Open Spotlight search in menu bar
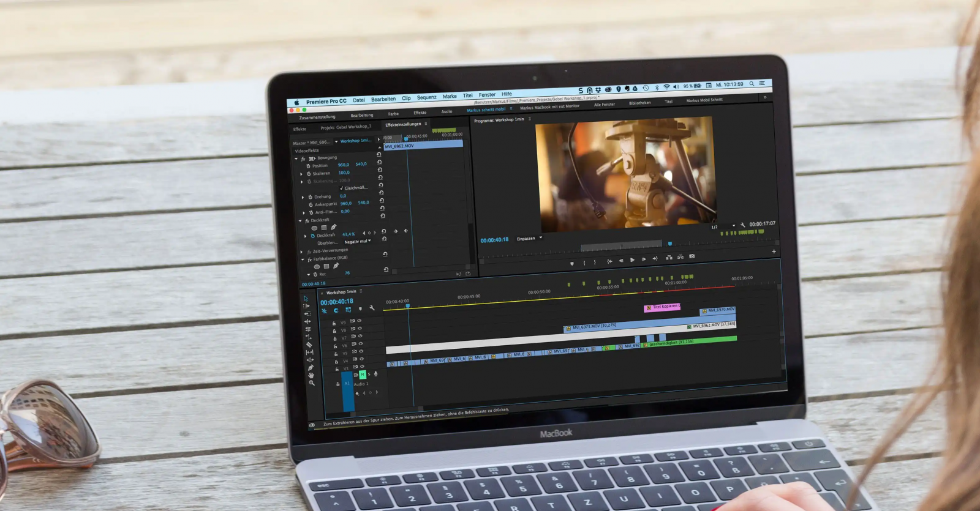980x511 pixels. click(x=752, y=84)
